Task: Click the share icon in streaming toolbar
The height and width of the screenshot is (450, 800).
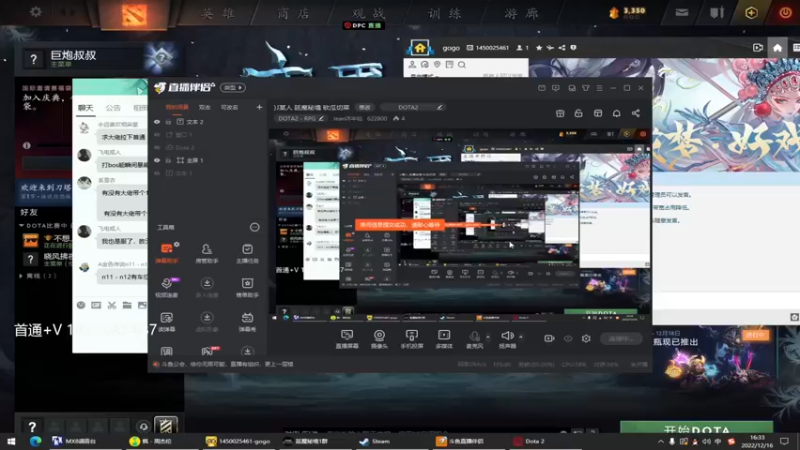Action: pyautogui.click(x=636, y=113)
